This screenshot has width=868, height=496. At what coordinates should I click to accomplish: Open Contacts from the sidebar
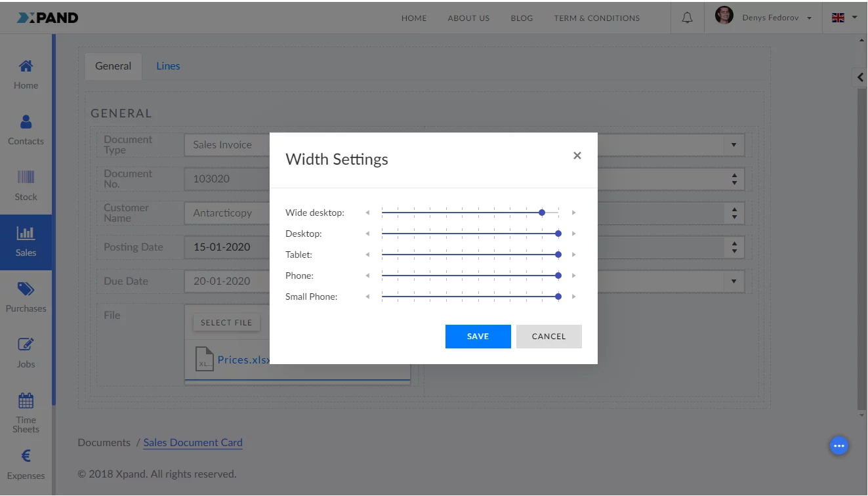(26, 122)
